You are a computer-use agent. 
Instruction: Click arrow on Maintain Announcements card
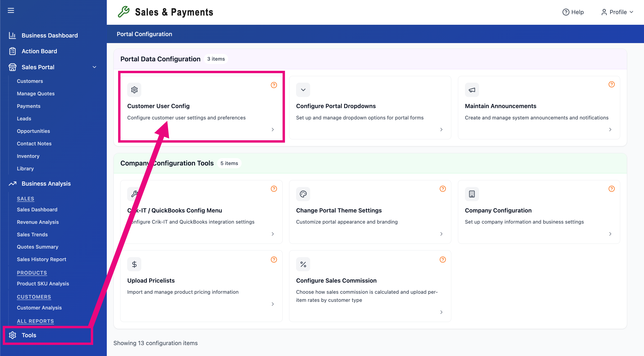click(610, 129)
